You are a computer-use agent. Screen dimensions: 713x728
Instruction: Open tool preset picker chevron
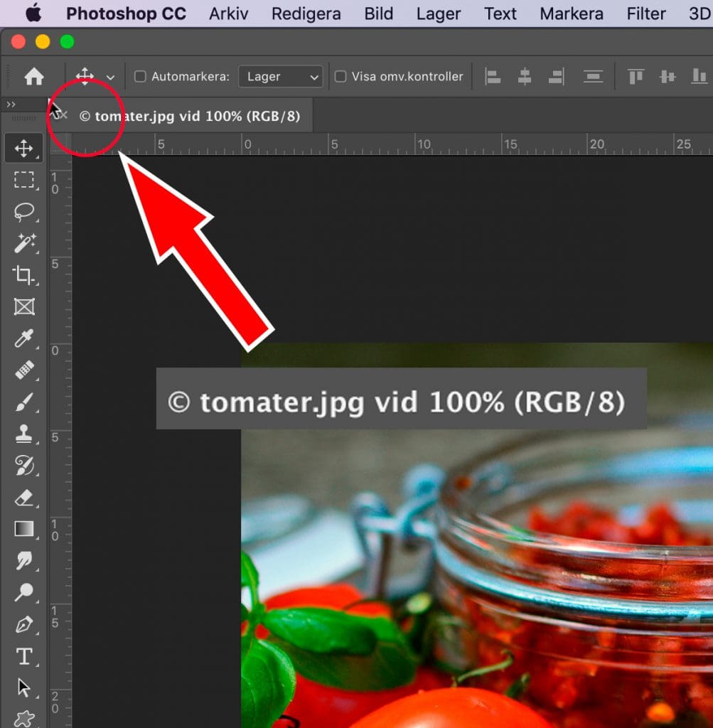(x=110, y=77)
